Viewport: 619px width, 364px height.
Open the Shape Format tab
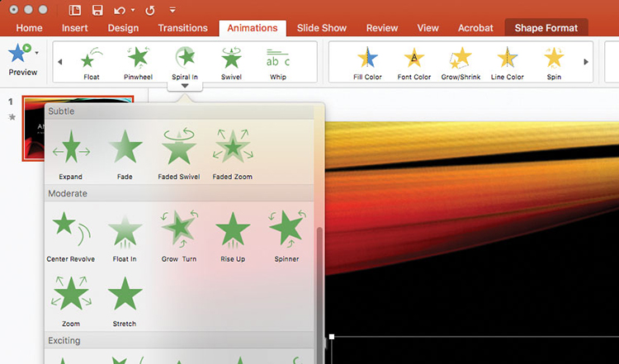546,28
